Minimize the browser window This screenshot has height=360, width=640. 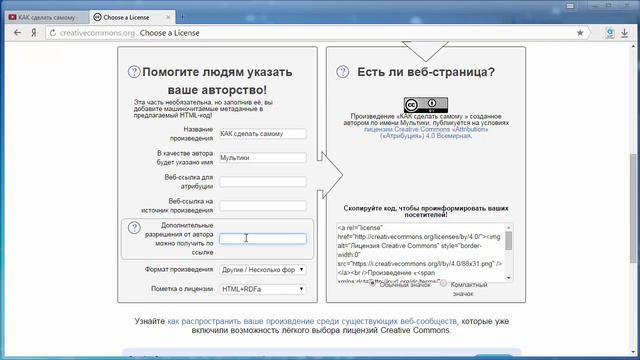point(596,5)
